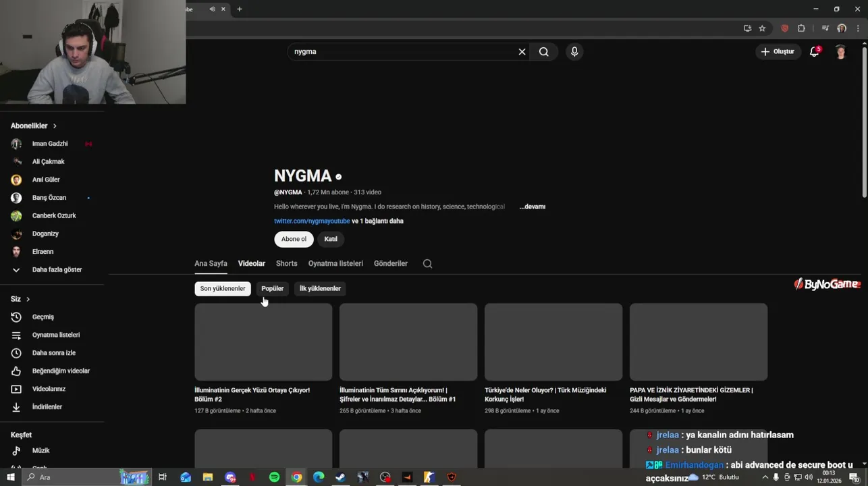Switch to the Gönderiler tab
The image size is (868, 486).
391,264
